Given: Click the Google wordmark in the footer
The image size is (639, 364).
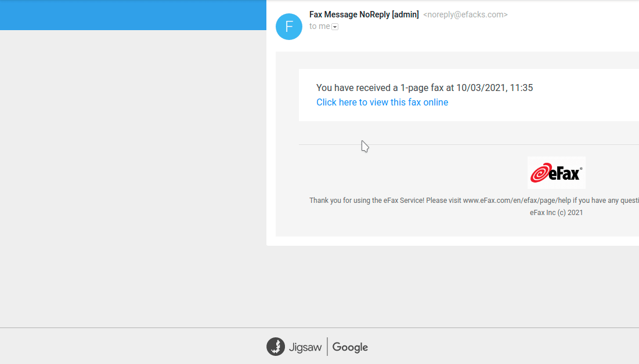Looking at the screenshot, I should (350, 347).
